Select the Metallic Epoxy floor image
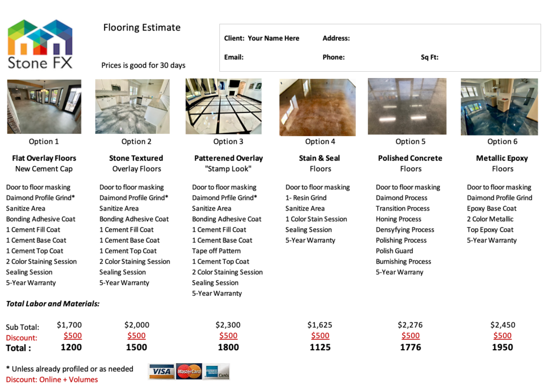The image size is (549, 392). pos(499,107)
